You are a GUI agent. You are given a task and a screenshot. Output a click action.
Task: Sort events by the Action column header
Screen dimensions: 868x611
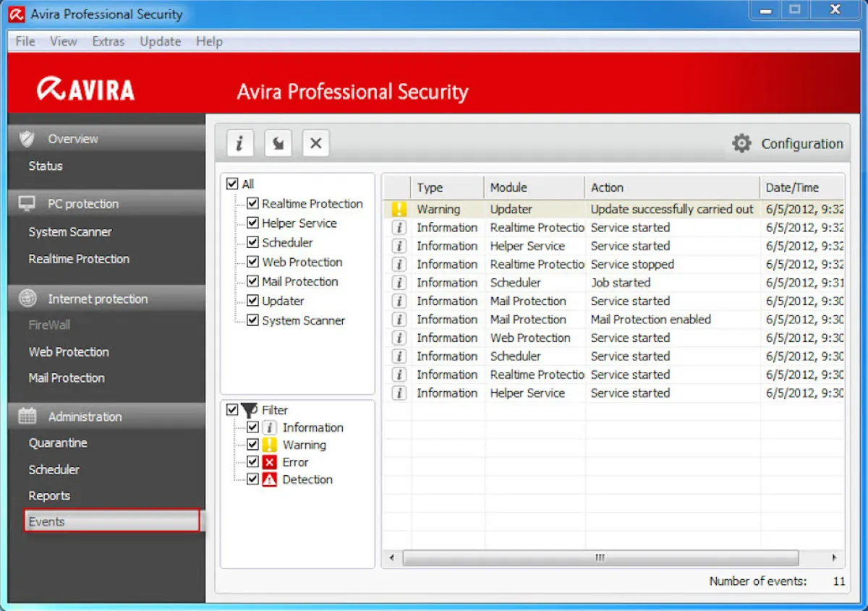tap(672, 187)
